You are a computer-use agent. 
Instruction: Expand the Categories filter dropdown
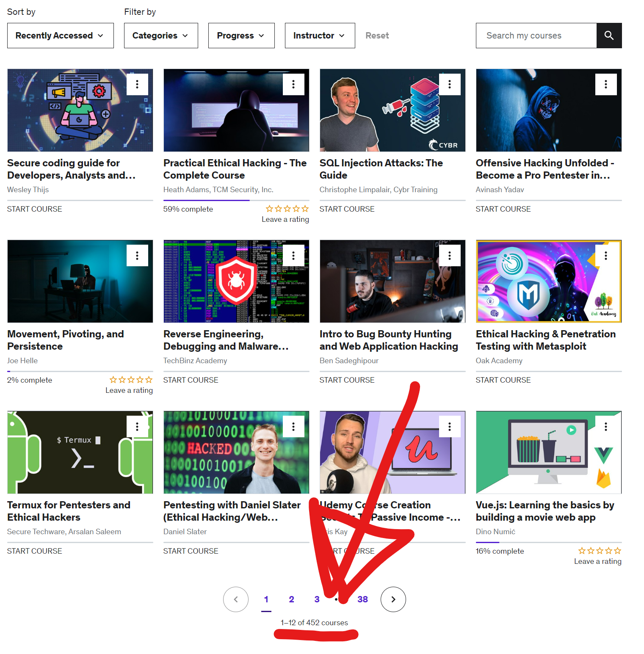pos(161,36)
